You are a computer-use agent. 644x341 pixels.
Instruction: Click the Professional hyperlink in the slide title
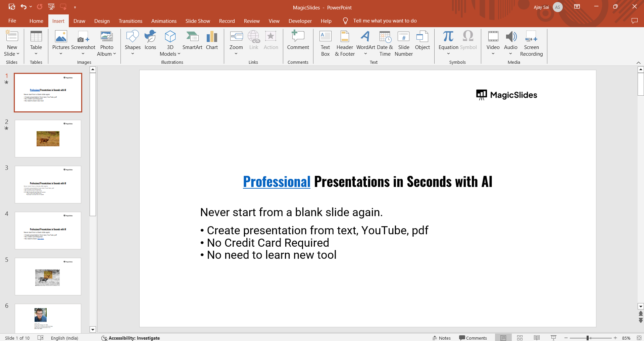[277, 182]
